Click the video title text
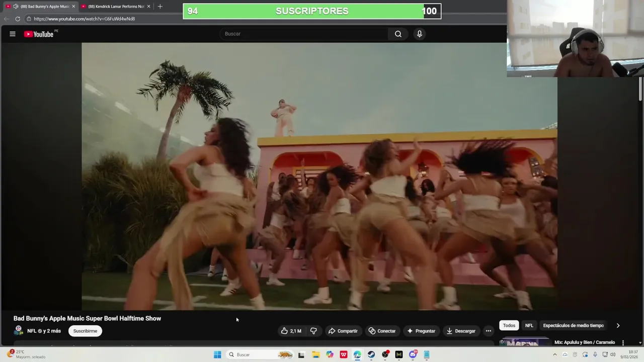This screenshot has height=362, width=644. tap(87, 318)
